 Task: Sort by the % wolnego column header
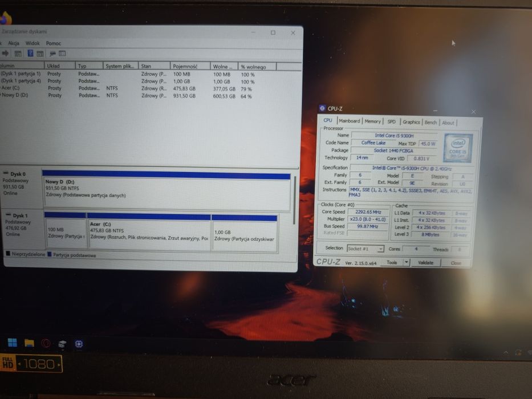[x=257, y=67]
